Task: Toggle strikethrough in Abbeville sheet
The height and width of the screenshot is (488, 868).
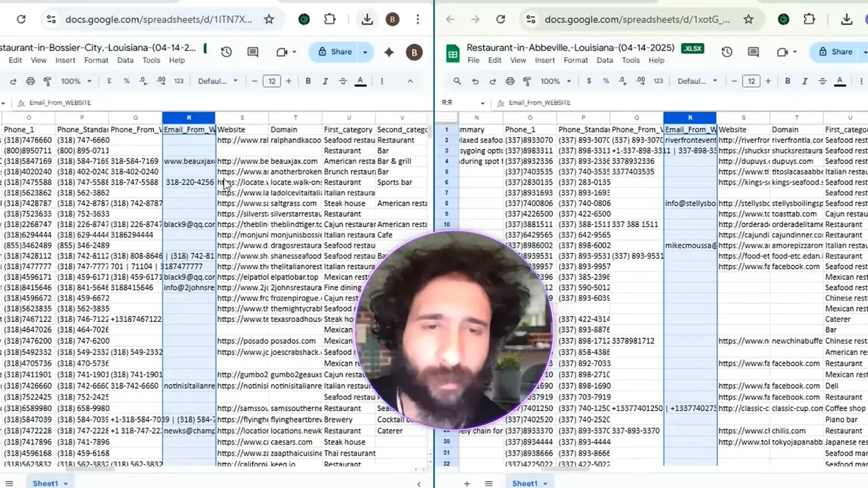Action: [x=822, y=81]
